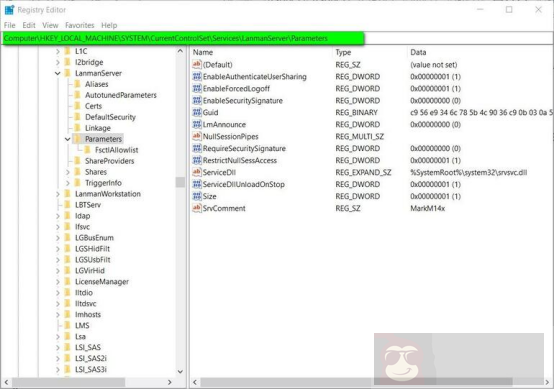Expand the Shares tree node
This screenshot has height=390, width=554.
pyautogui.click(x=68, y=172)
